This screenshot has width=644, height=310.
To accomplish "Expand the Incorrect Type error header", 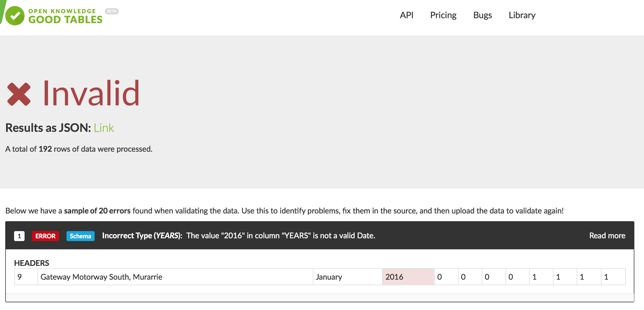I will pos(238,236).
